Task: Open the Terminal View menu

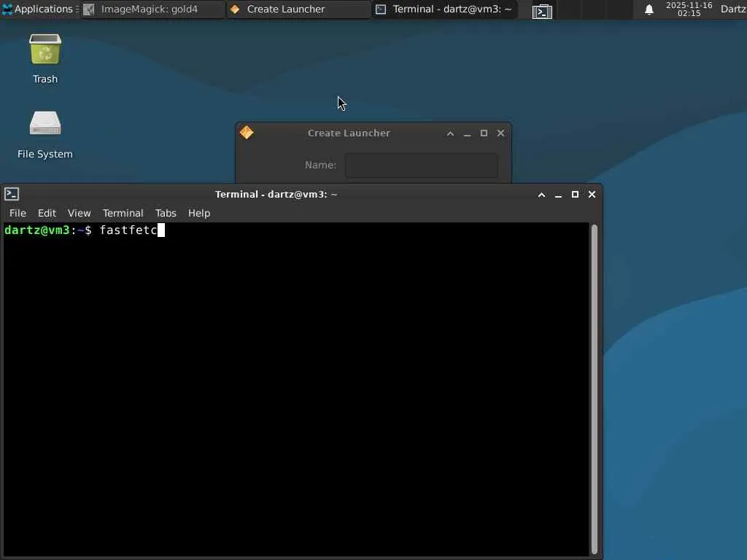Action: [x=79, y=213]
